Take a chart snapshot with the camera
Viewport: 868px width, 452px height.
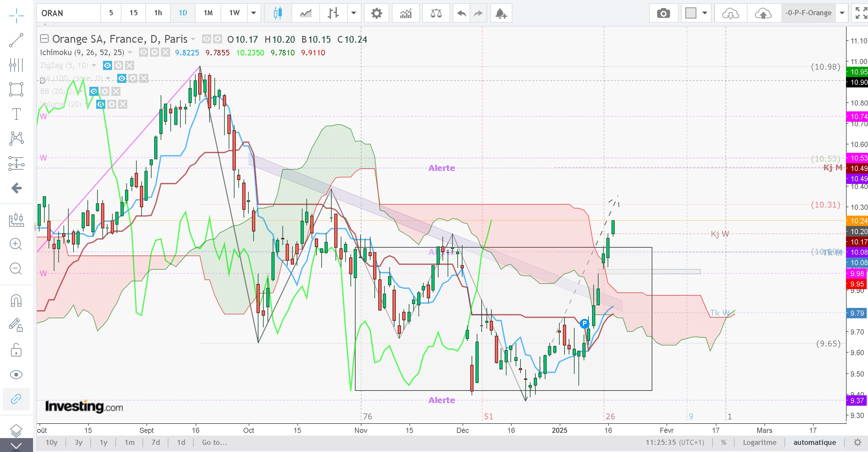click(663, 13)
